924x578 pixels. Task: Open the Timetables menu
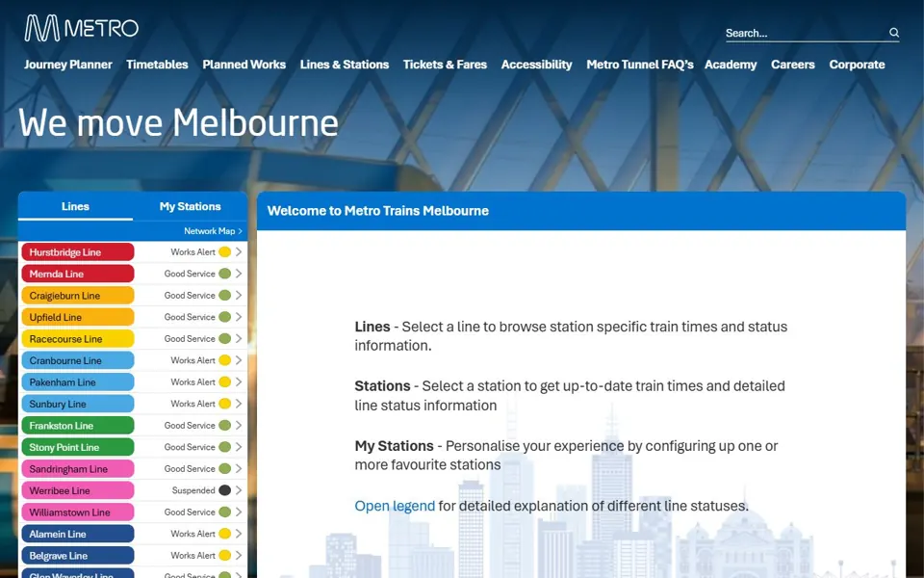click(x=157, y=65)
